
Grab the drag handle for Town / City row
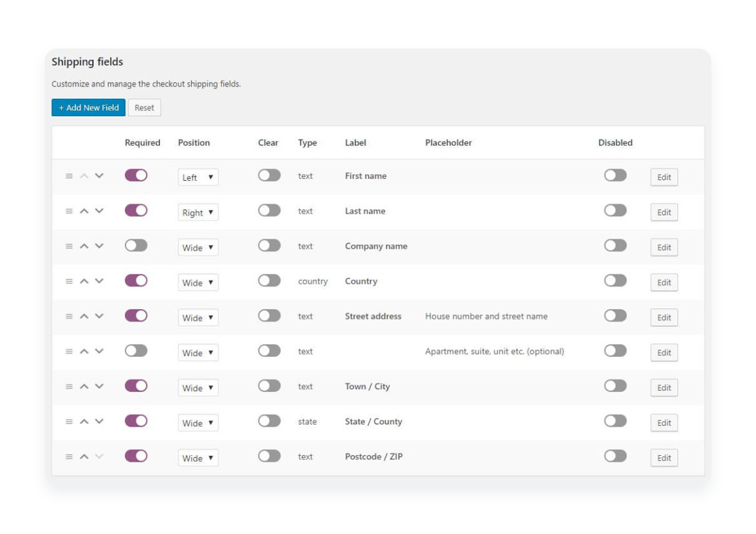pos(69,386)
